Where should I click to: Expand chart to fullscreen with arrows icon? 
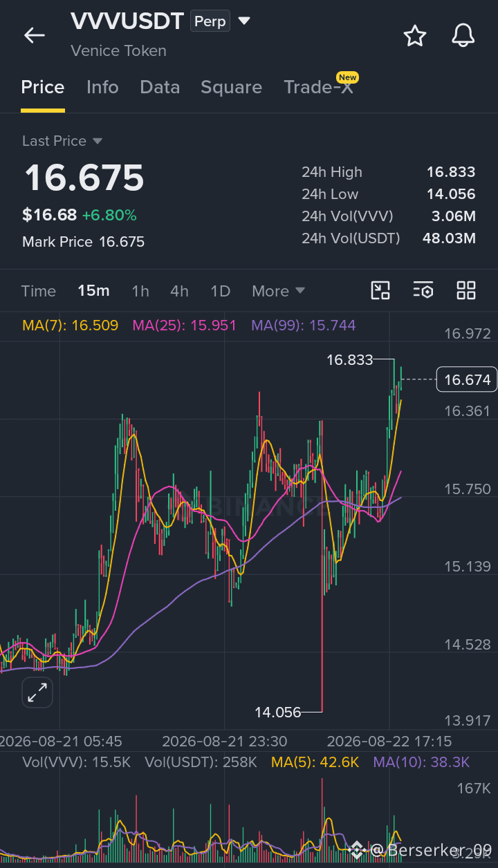[x=37, y=692]
